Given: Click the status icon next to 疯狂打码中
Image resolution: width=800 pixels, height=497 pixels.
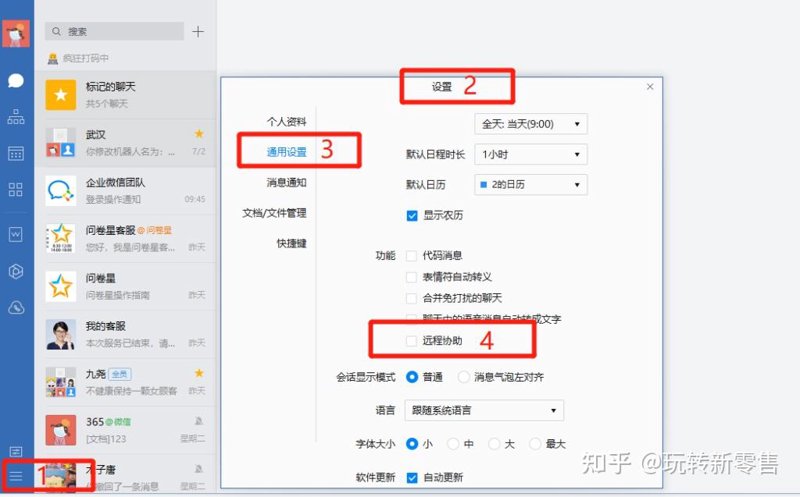Looking at the screenshot, I should (53, 59).
